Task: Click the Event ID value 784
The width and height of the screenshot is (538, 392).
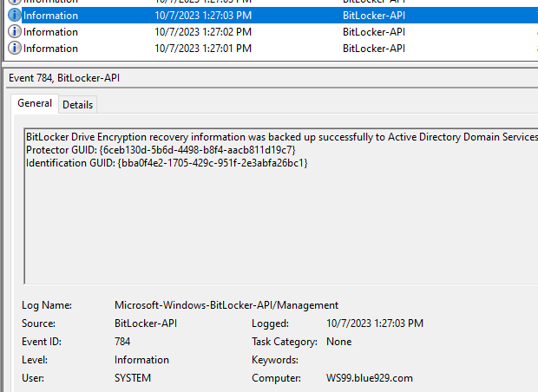Action: 122,342
